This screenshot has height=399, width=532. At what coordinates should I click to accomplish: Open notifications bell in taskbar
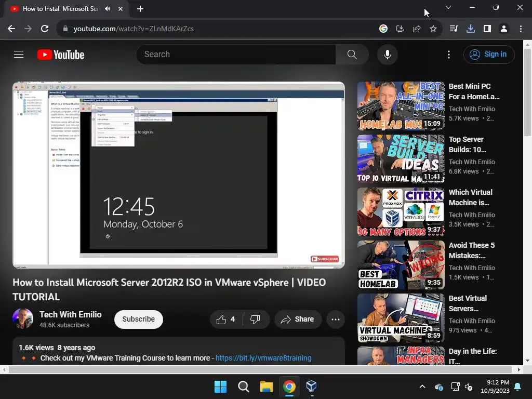(518, 387)
